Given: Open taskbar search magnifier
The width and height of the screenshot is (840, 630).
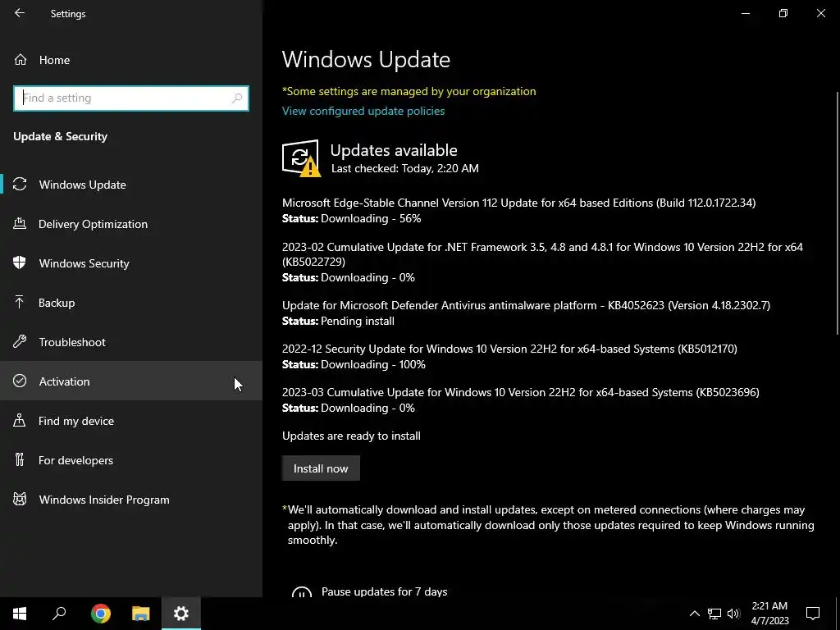Looking at the screenshot, I should 59,614.
